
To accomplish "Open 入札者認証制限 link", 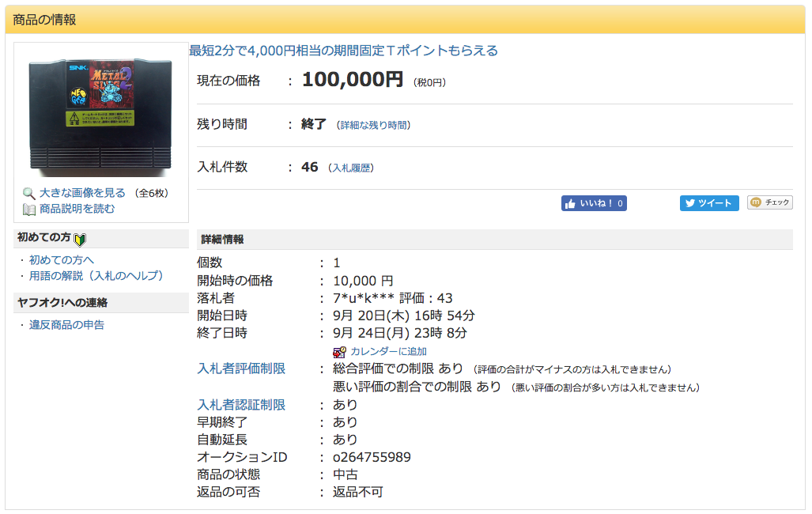I will click(x=241, y=405).
